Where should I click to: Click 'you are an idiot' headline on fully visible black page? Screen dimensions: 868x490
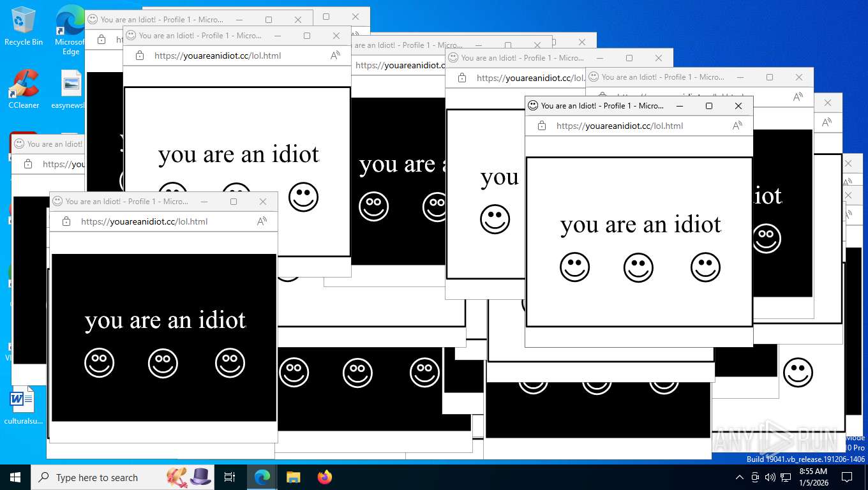point(165,320)
